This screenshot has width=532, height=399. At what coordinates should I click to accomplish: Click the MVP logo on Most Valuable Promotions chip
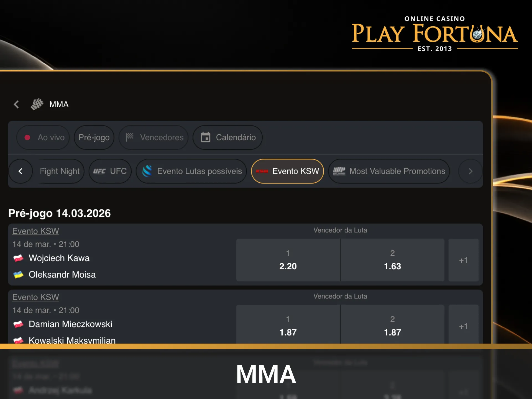coord(339,171)
